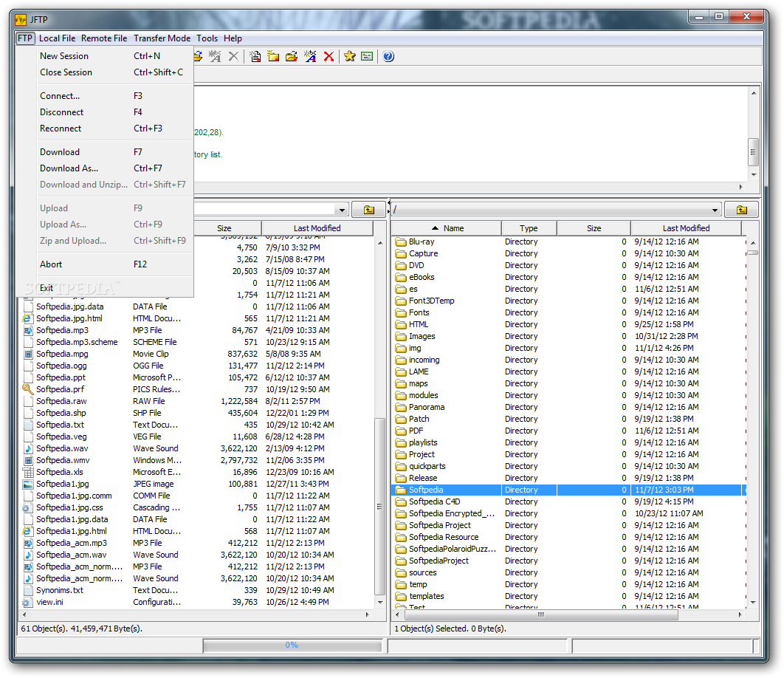This screenshot has height=678, width=784.
Task: Select the Softpedia remote directory row
Action: coord(568,490)
